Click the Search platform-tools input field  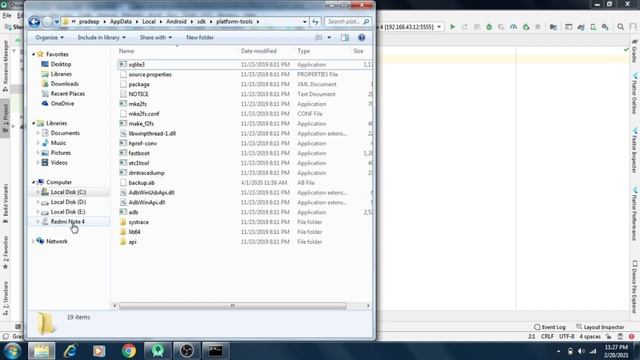coord(347,22)
